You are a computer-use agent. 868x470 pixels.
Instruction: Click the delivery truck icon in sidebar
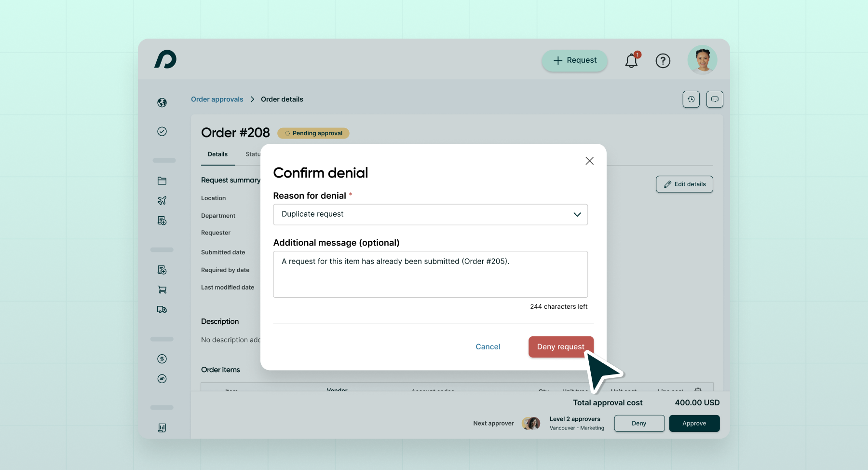point(163,309)
